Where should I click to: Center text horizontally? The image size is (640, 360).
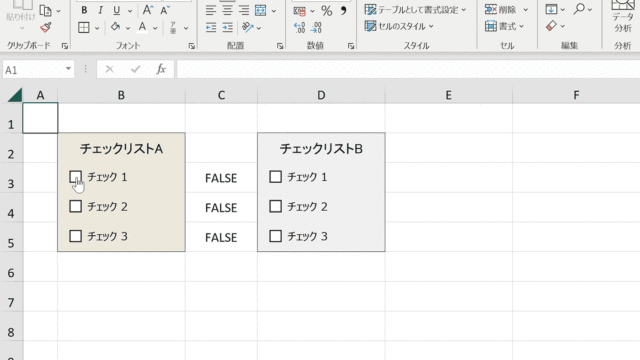(x=227, y=10)
